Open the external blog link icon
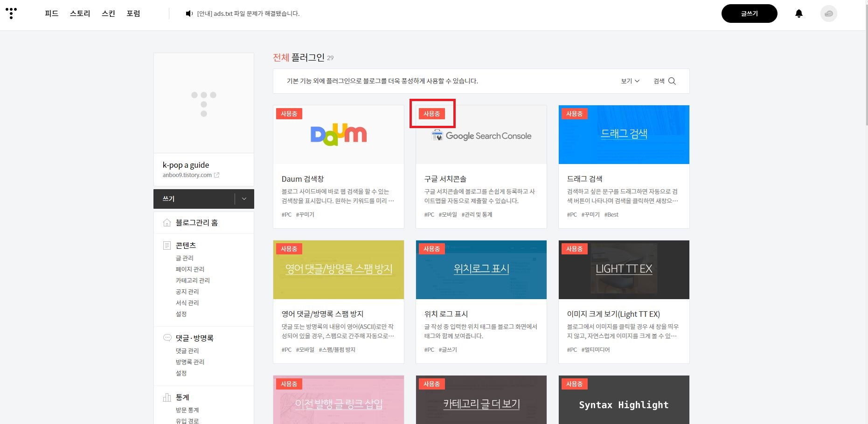This screenshot has width=868, height=424. coord(216,175)
